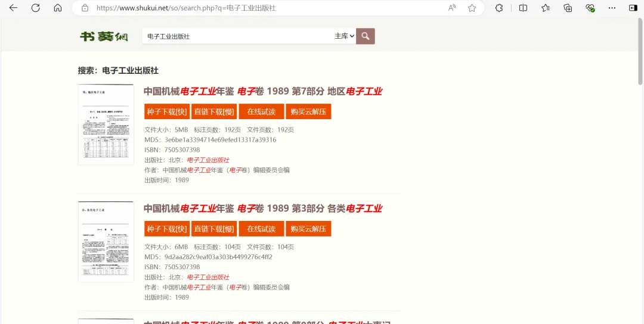
Task: Click 种子下载[快] for the 第7部分 book
Action: (167, 111)
